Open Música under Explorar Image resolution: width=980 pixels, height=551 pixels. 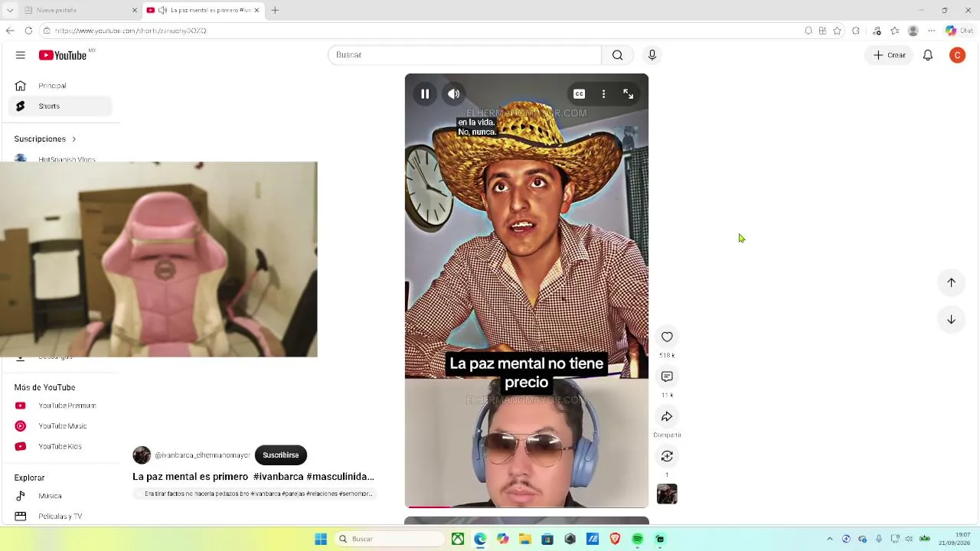click(x=60, y=496)
